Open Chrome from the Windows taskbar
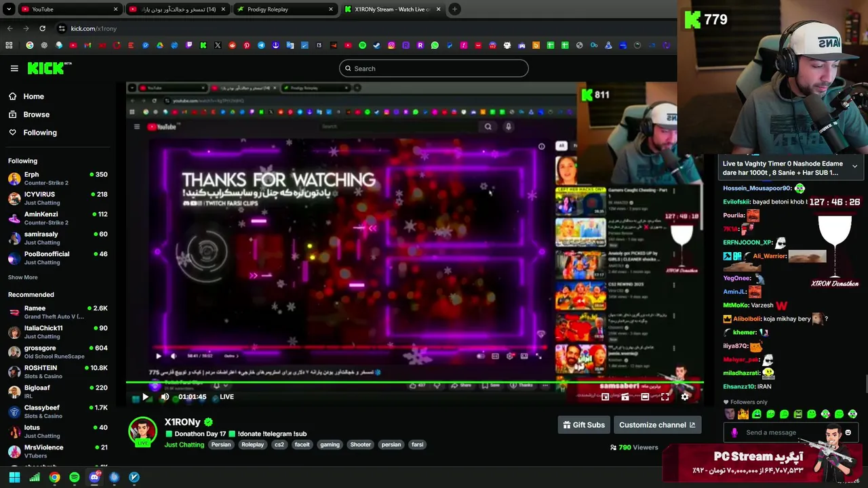Image resolution: width=868 pixels, height=488 pixels. (x=54, y=477)
